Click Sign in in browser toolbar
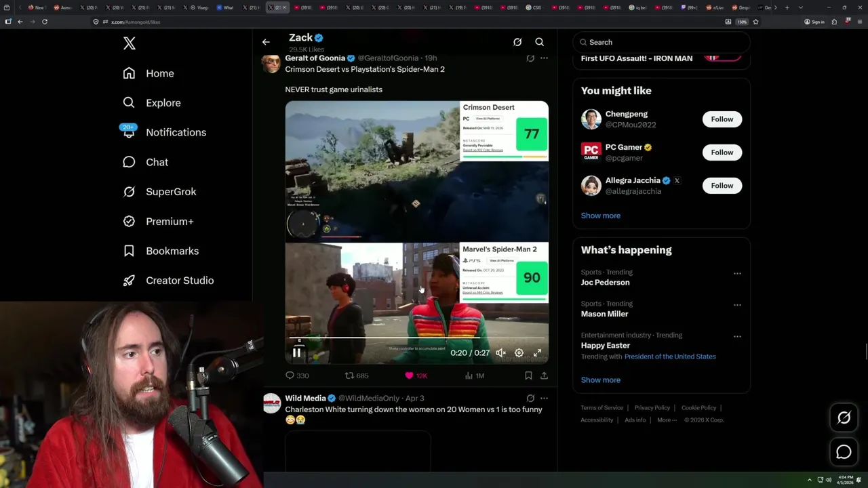Image resolution: width=868 pixels, height=488 pixels. coord(814,22)
